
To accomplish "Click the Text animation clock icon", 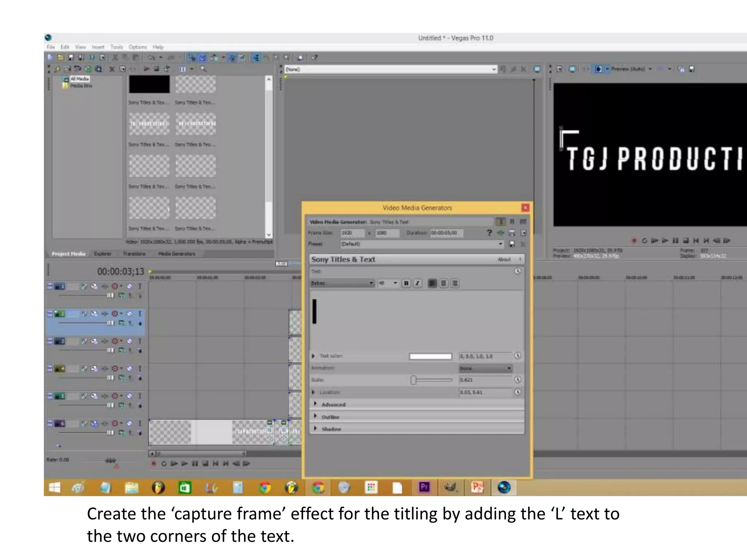I will (518, 271).
